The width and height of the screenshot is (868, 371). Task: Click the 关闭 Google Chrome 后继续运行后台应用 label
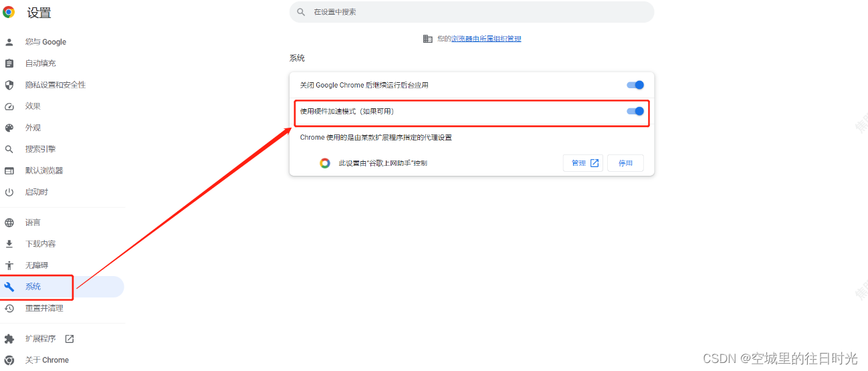click(x=364, y=85)
